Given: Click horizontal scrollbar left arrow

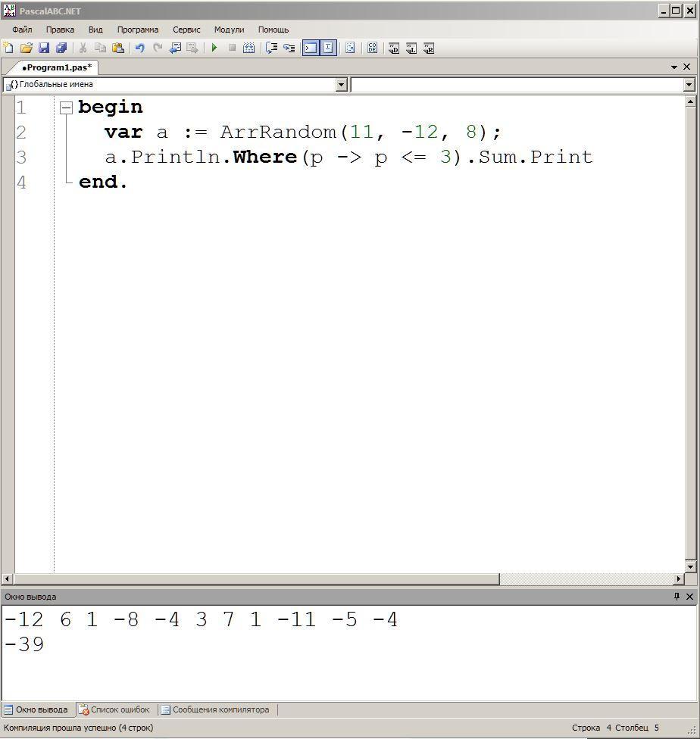Looking at the screenshot, I should [x=7, y=578].
